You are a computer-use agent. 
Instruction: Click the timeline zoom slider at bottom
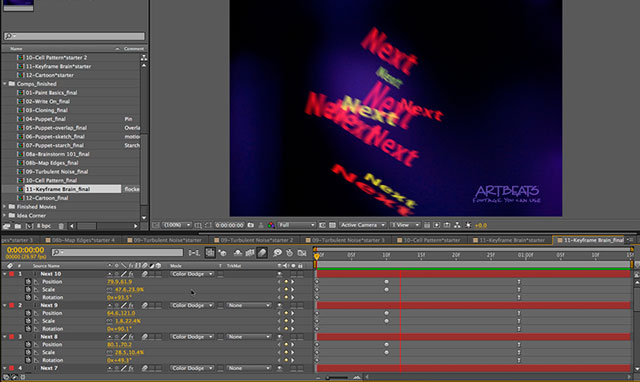tap(338, 378)
